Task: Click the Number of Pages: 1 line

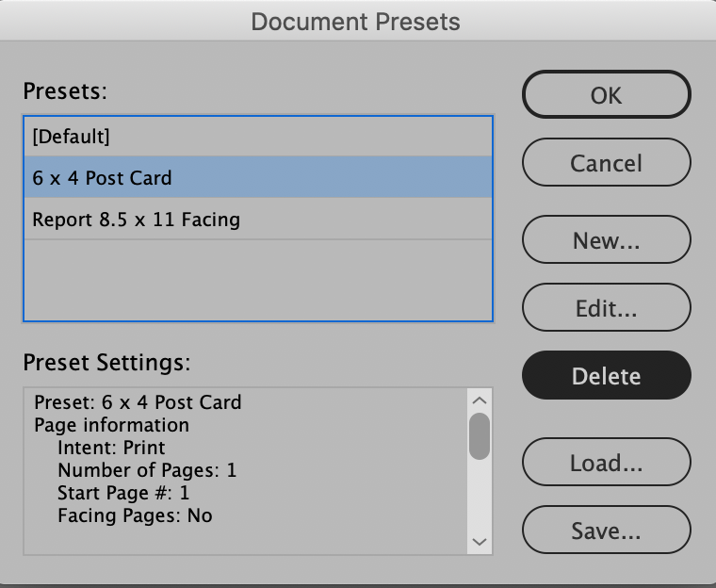Action: 147,470
